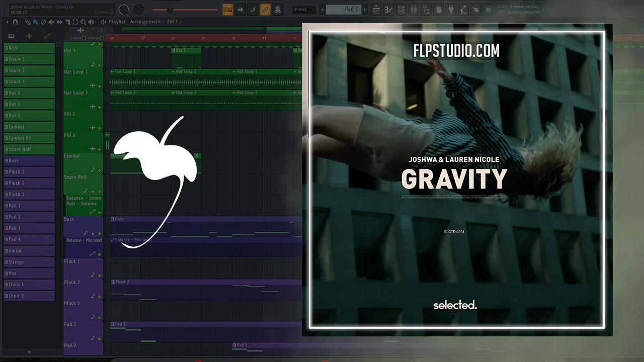This screenshot has width=644, height=362.
Task: Open the Bass clip menu
Action: point(113,219)
